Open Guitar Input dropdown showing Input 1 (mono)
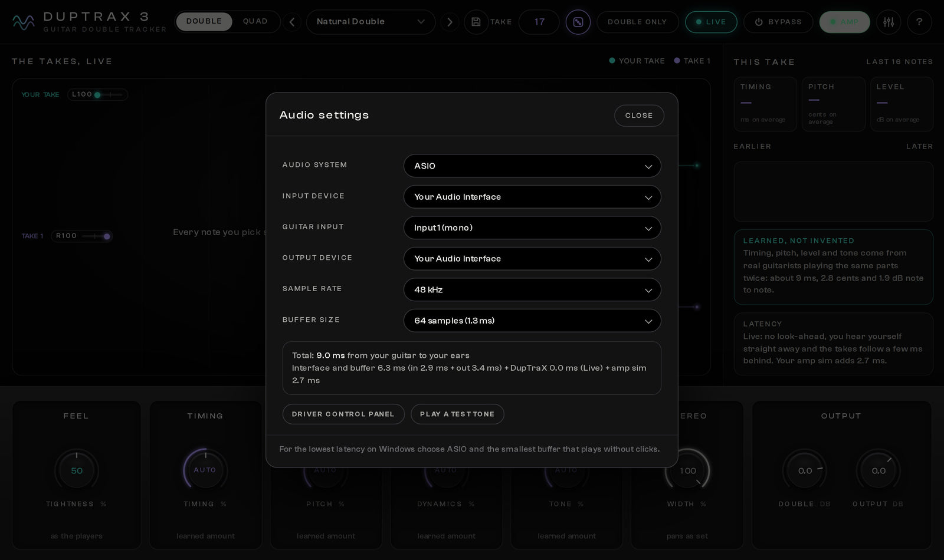The width and height of the screenshot is (944, 560). [532, 228]
